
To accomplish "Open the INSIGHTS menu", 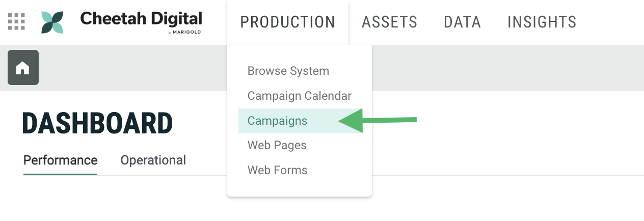I will [542, 22].
